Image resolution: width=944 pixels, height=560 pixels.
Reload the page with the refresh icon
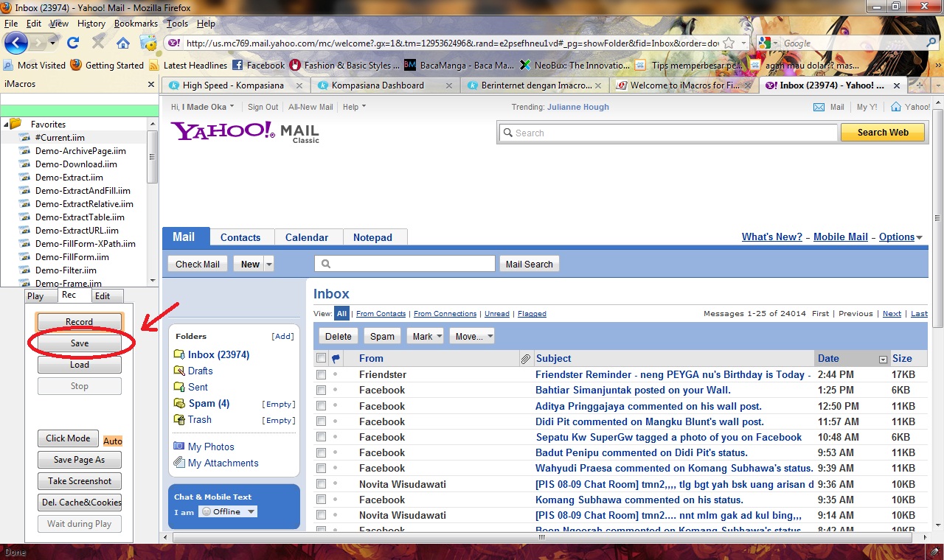click(x=72, y=43)
